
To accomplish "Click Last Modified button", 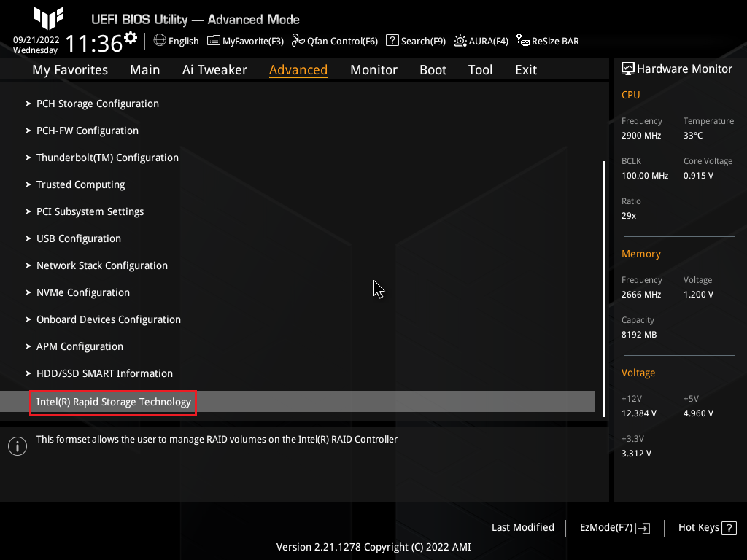I will pyautogui.click(x=522, y=528).
